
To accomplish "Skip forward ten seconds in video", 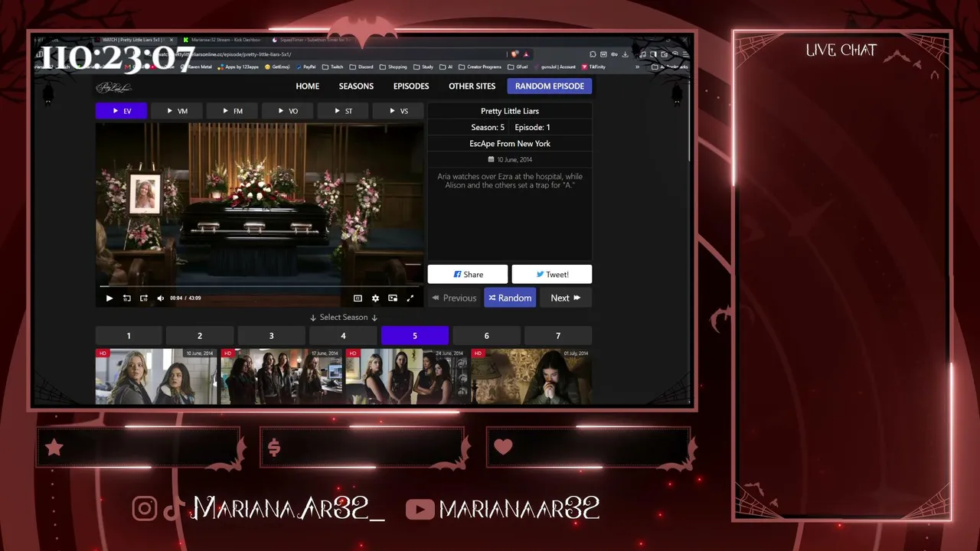I will tap(144, 298).
